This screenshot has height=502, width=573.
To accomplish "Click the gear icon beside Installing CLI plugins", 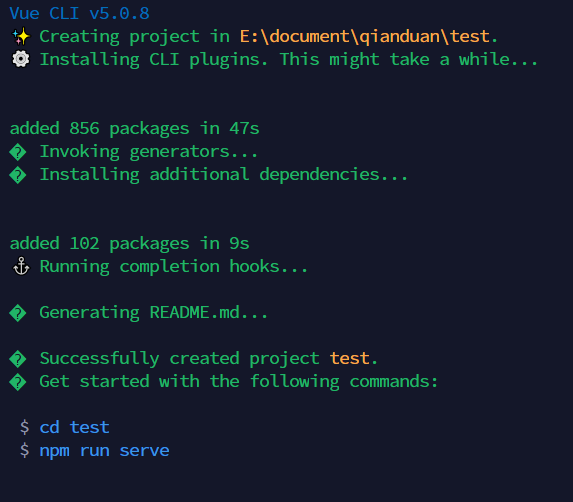I will pos(21,59).
